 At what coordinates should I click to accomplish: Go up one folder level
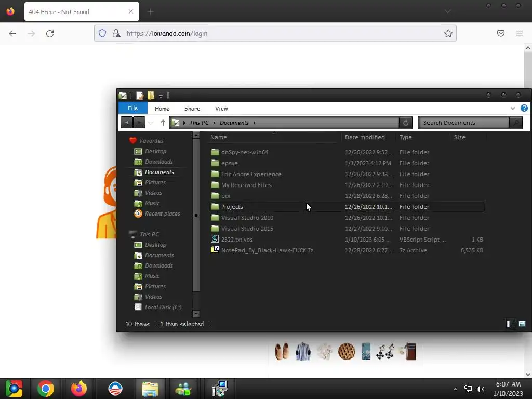(163, 123)
